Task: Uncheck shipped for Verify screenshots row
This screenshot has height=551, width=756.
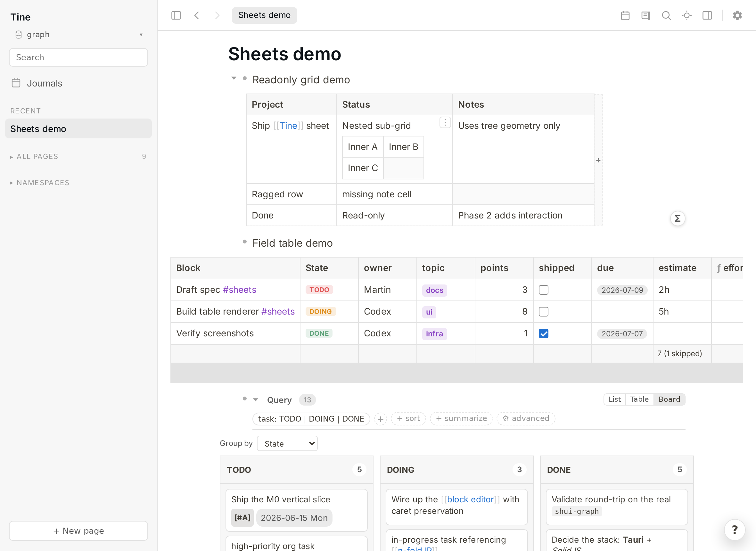Action: (x=544, y=333)
